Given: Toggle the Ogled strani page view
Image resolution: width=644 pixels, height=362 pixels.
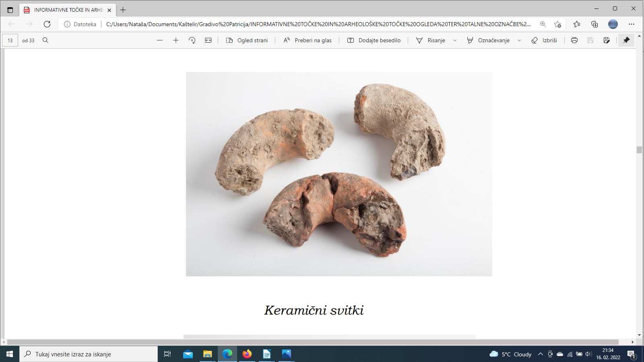Looking at the screenshot, I should pyautogui.click(x=247, y=40).
